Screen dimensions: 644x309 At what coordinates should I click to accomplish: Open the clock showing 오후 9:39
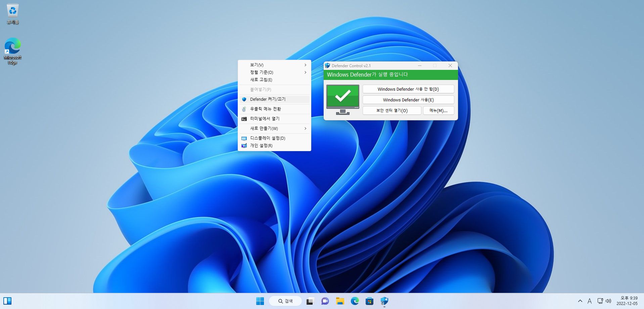[x=627, y=301]
